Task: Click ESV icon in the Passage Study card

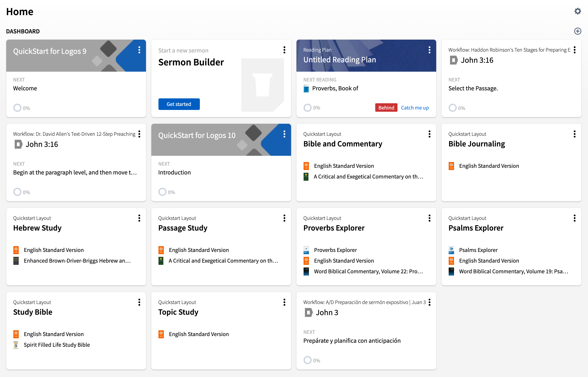Action: point(161,250)
